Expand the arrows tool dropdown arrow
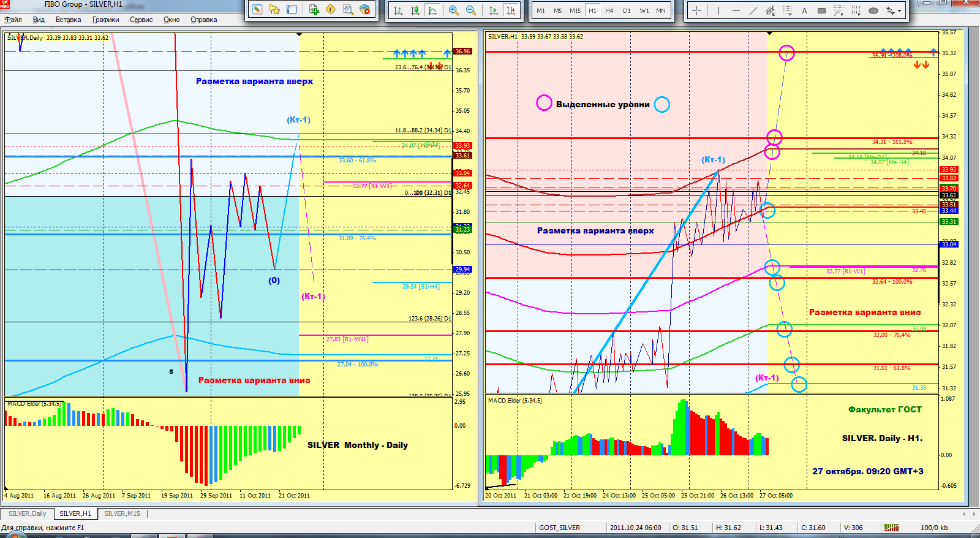Viewport: 980px width, 538px height. point(899,10)
